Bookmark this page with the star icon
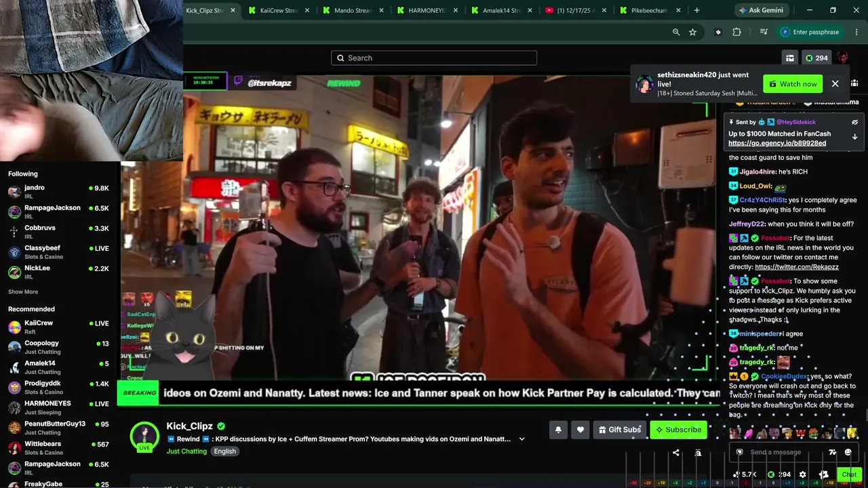The image size is (868, 488). pos(692,32)
